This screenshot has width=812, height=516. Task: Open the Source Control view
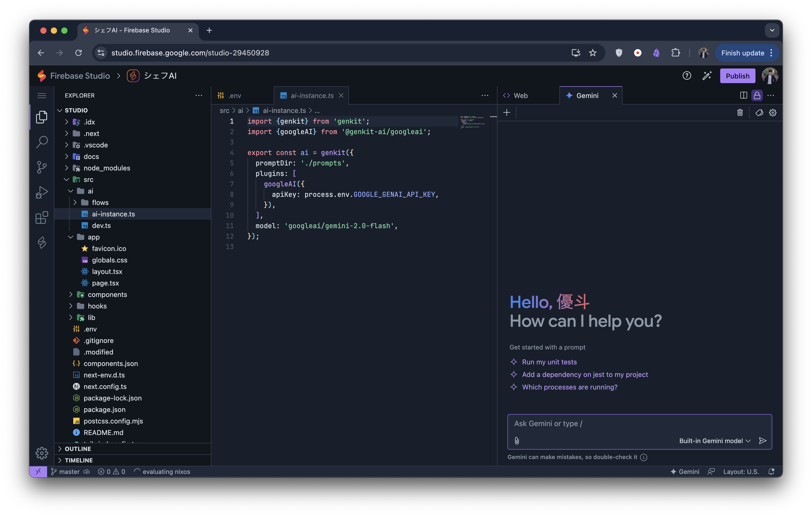click(x=42, y=167)
